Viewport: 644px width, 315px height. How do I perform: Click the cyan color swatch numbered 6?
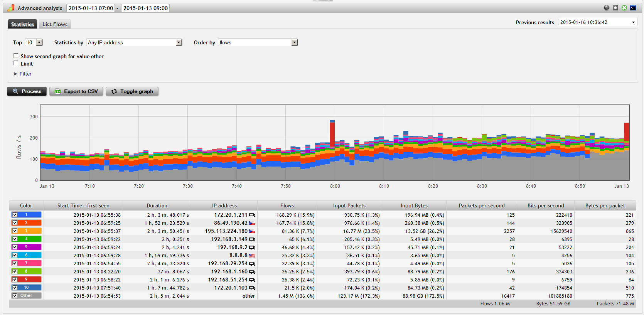click(x=26, y=255)
